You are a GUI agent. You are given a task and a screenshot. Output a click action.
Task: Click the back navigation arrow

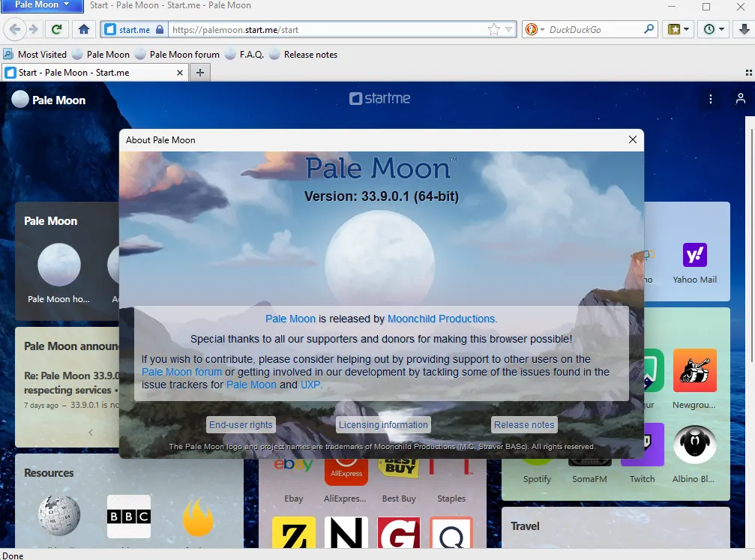point(15,29)
